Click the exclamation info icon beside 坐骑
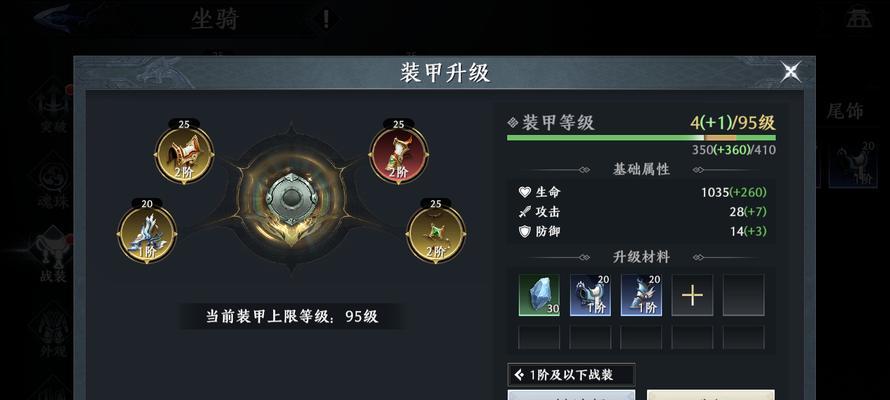 pos(326,20)
